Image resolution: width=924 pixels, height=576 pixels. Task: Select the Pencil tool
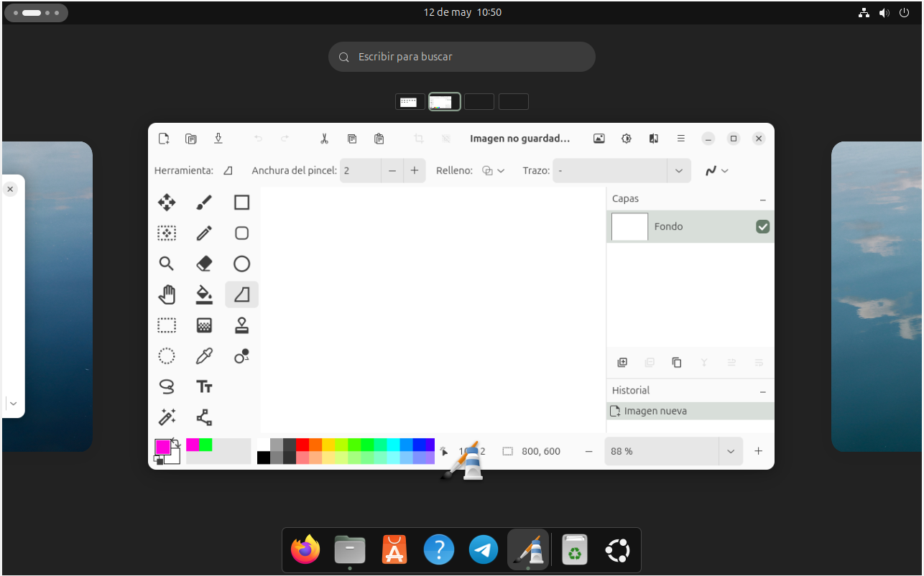tap(204, 233)
